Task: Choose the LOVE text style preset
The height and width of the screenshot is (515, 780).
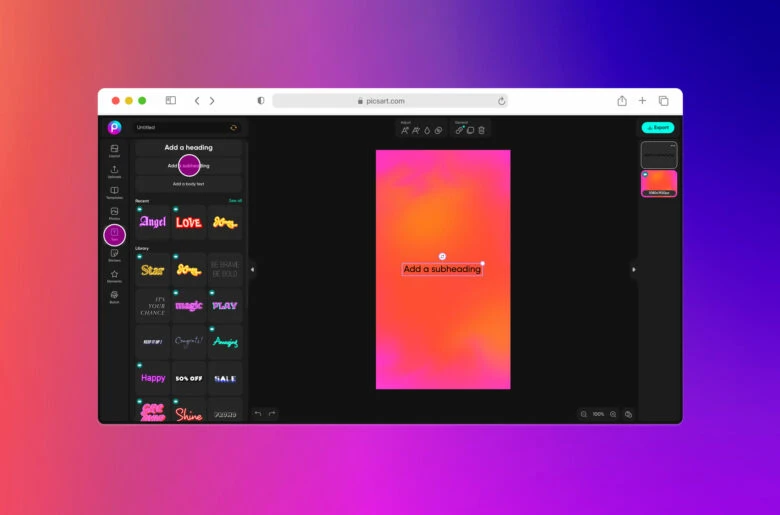Action: [188, 222]
